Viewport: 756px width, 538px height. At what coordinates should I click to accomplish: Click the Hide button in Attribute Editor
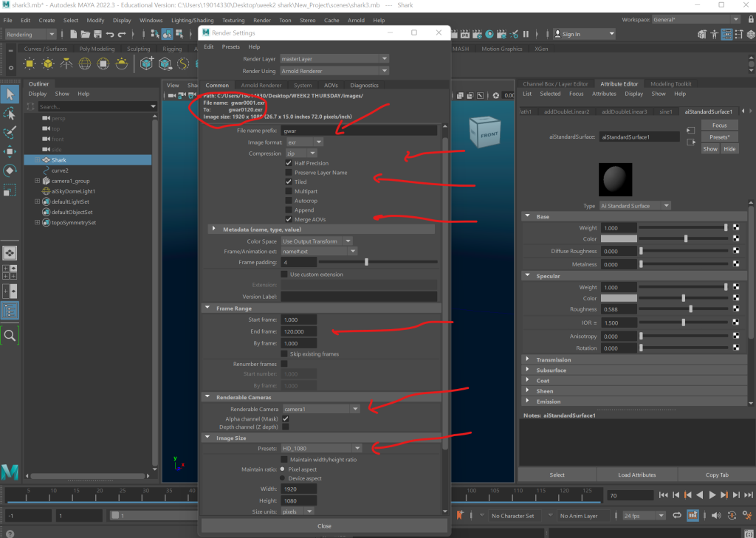[729, 149]
